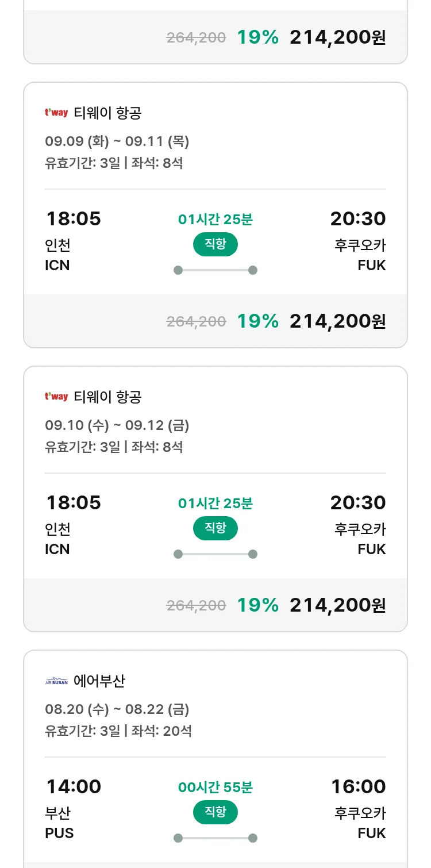The height and width of the screenshot is (868, 431).
Task: Tap 직항 badge on 09.10 flight
Action: coord(215,528)
